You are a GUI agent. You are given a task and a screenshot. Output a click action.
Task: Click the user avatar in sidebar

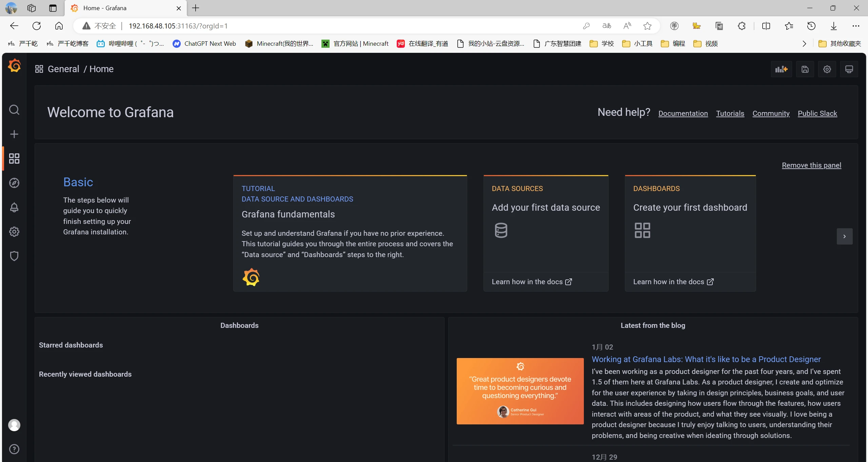click(14, 425)
